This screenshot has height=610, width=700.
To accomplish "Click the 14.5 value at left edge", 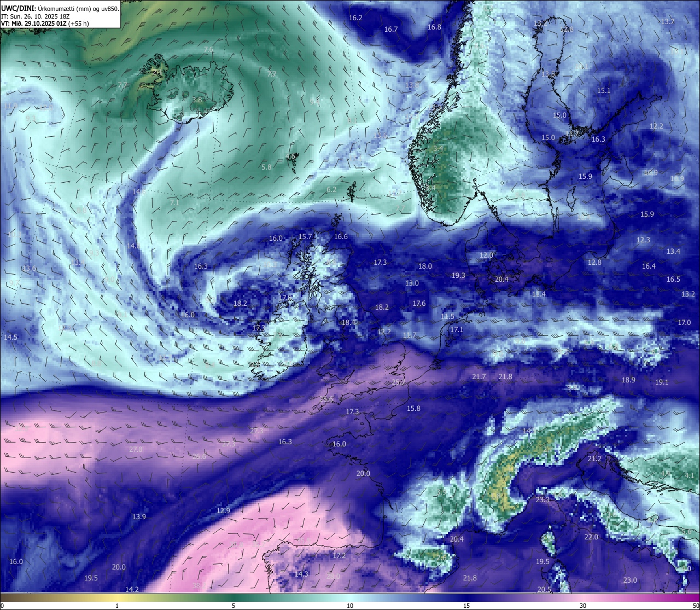I will (x=10, y=338).
